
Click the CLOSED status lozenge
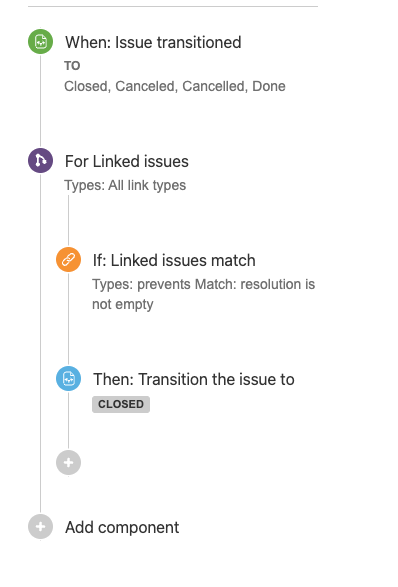pyautogui.click(x=121, y=404)
